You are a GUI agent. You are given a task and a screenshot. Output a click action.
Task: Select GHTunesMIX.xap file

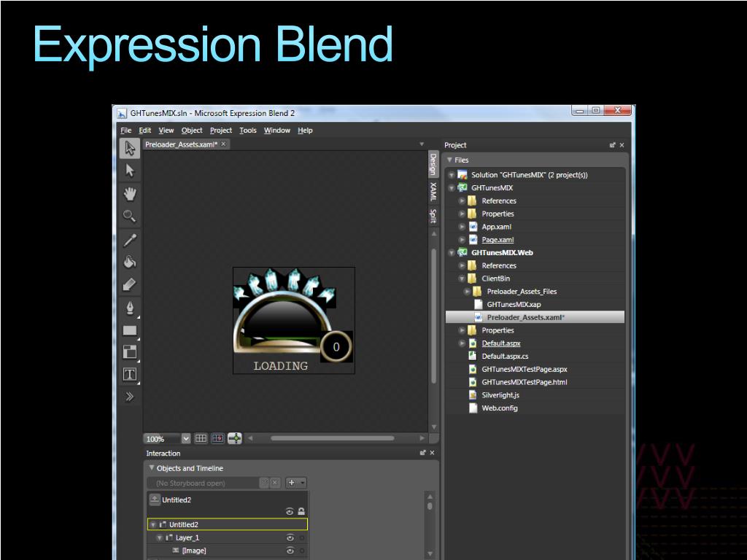coord(514,304)
